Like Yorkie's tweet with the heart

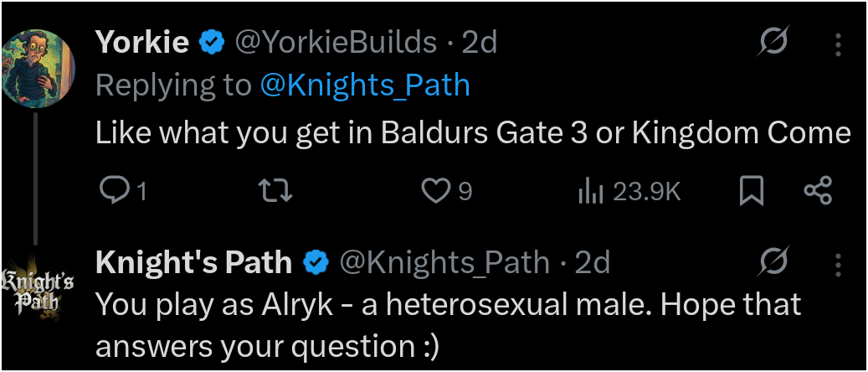coord(434,192)
